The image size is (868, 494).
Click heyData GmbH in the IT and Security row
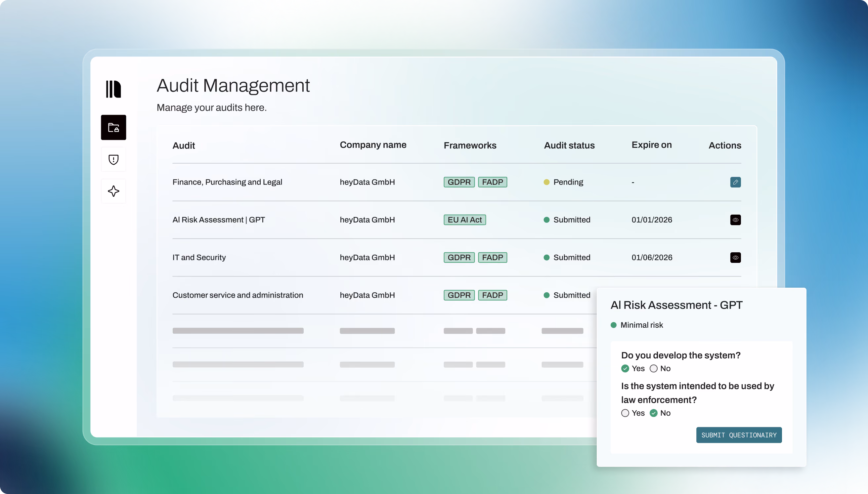pos(367,258)
